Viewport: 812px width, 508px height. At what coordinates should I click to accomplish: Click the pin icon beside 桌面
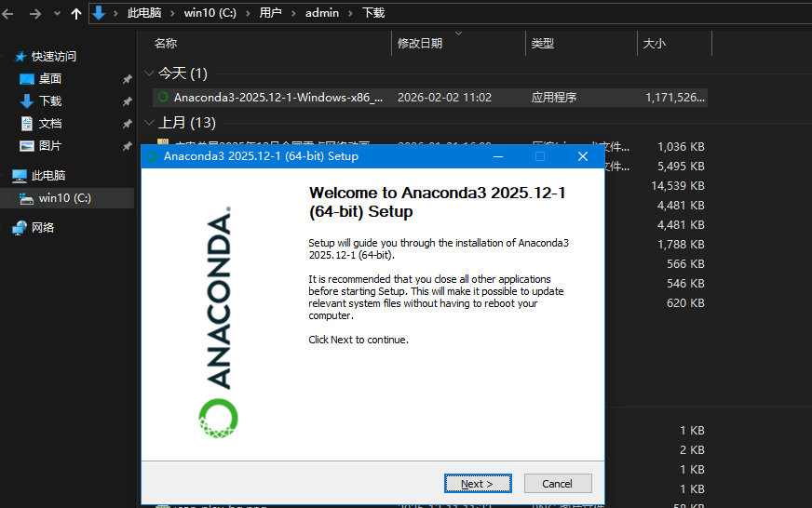(127, 79)
